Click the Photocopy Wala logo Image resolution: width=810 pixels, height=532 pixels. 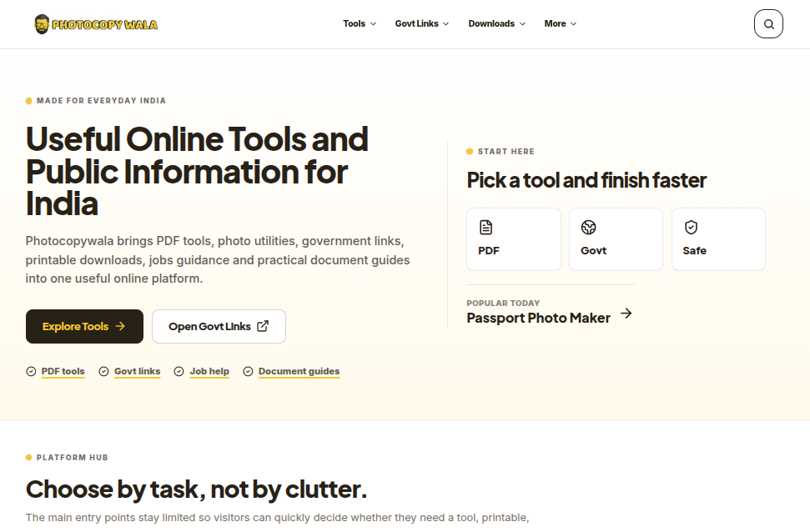coord(96,24)
